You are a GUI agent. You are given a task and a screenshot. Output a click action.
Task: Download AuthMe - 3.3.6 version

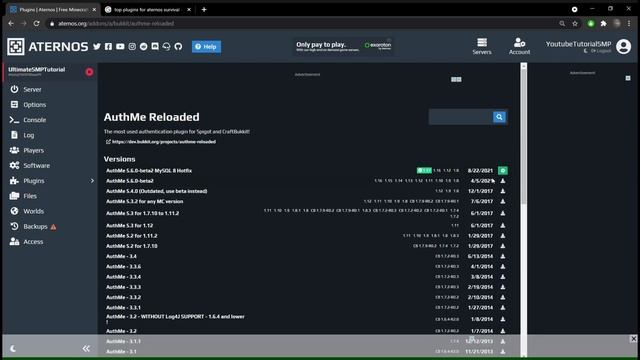coord(503,267)
